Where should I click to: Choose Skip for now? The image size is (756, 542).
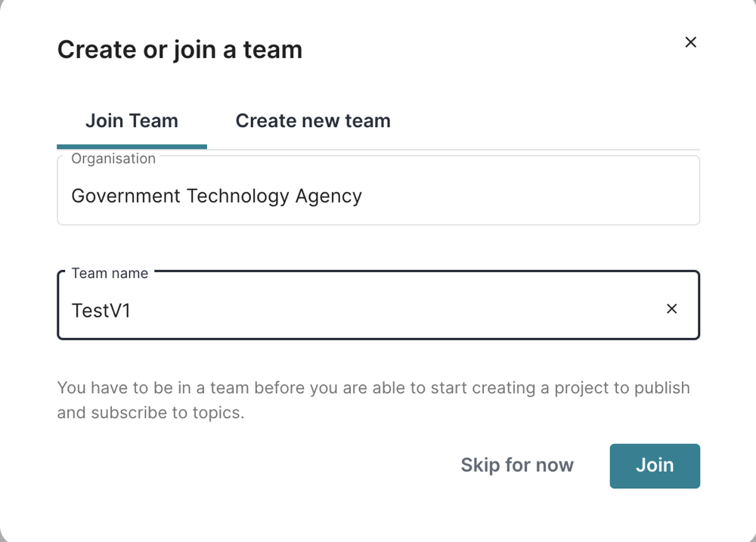coord(517,466)
